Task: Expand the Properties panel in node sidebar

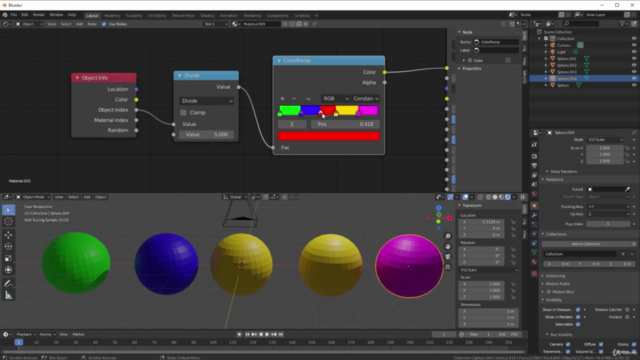Action: (472, 69)
